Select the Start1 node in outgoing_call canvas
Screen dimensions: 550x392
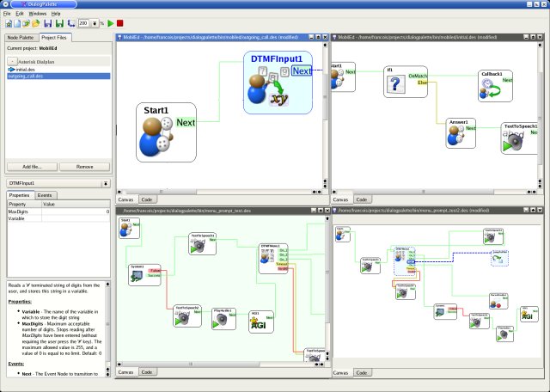tap(158, 133)
